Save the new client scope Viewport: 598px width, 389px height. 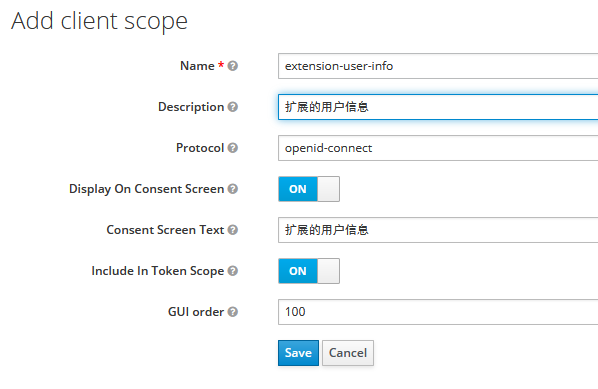click(298, 353)
